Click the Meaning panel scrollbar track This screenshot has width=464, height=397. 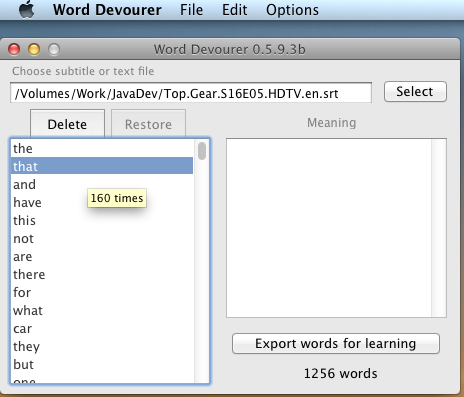[439, 228]
